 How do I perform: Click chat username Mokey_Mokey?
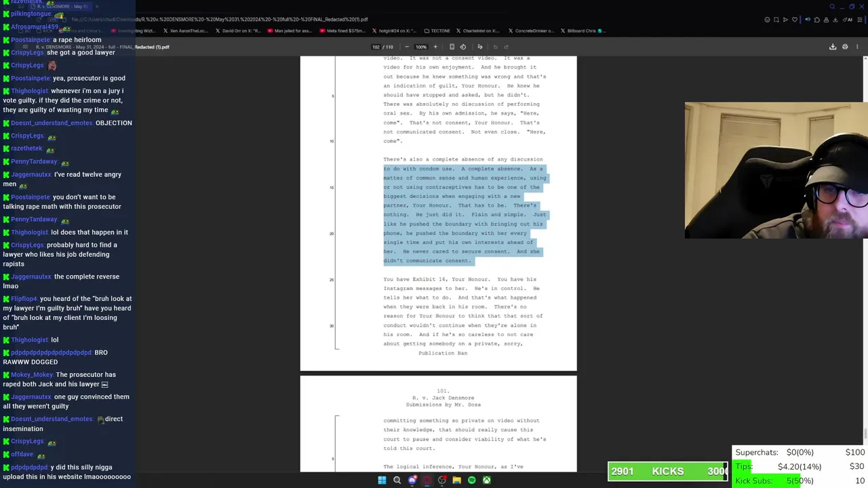click(x=32, y=375)
